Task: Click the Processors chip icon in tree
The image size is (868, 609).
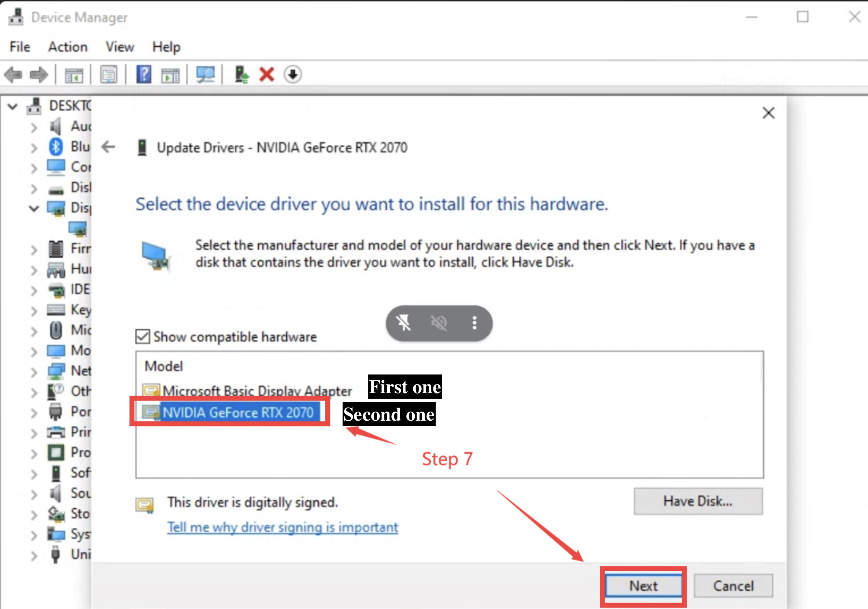Action: click(56, 452)
